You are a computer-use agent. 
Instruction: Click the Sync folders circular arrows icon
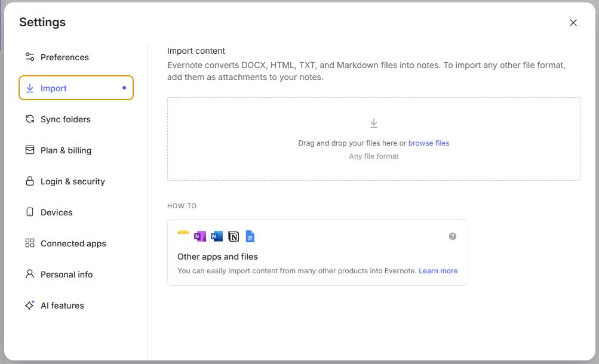(30, 119)
